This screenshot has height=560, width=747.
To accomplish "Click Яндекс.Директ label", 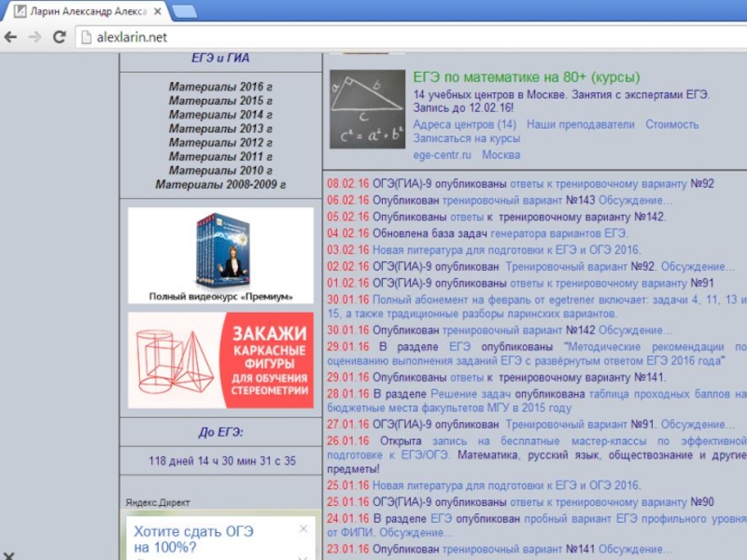I will point(158,503).
